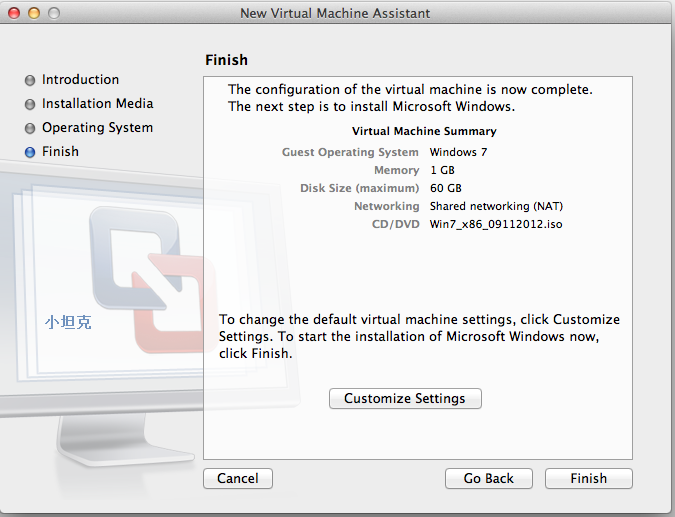Cancel the New Virtual Machine Assistant
Screen dimensions: 675x517
(x=238, y=478)
